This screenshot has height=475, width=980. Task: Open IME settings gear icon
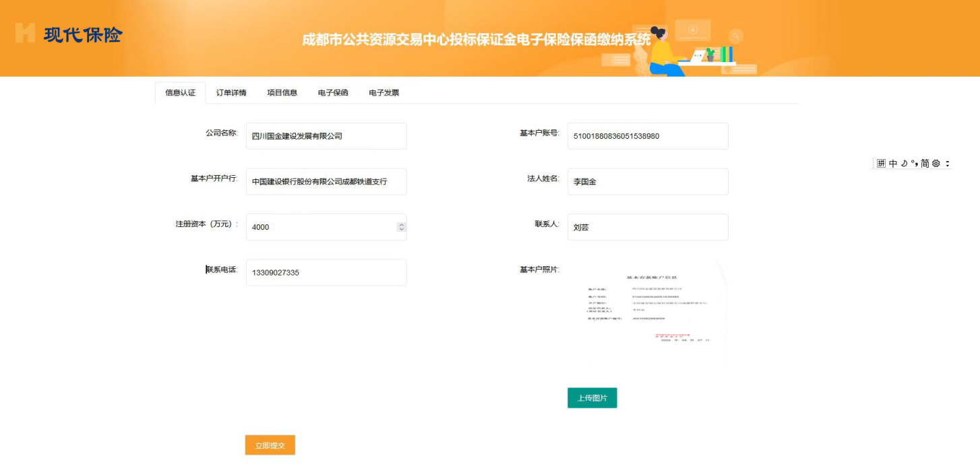(x=936, y=164)
